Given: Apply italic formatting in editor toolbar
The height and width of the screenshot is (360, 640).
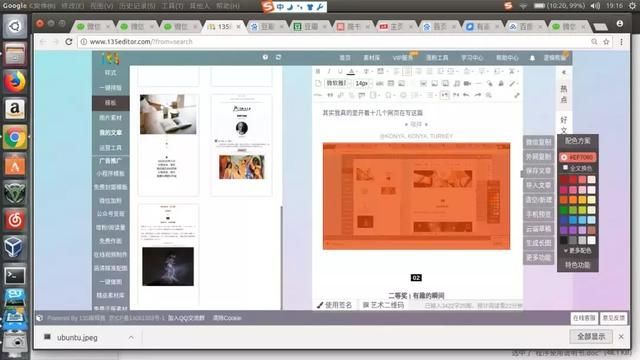Looking at the screenshot, I should [x=329, y=71].
